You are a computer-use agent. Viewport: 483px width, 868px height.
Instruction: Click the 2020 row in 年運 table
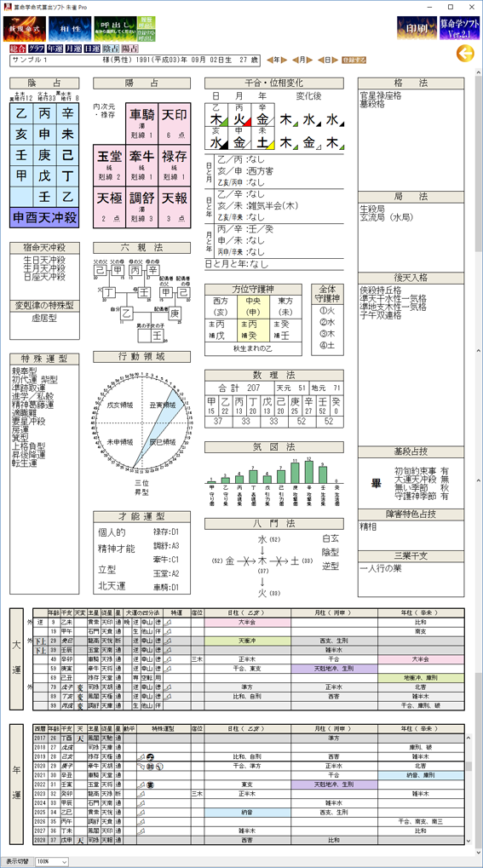[x=249, y=766]
